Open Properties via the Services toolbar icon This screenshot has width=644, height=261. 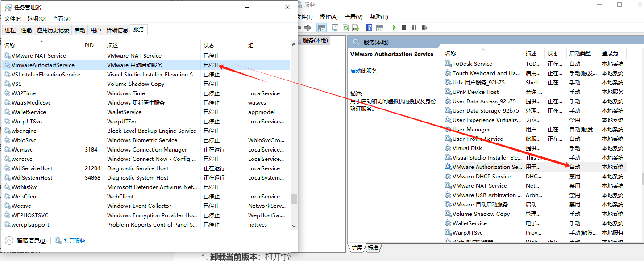click(x=335, y=28)
